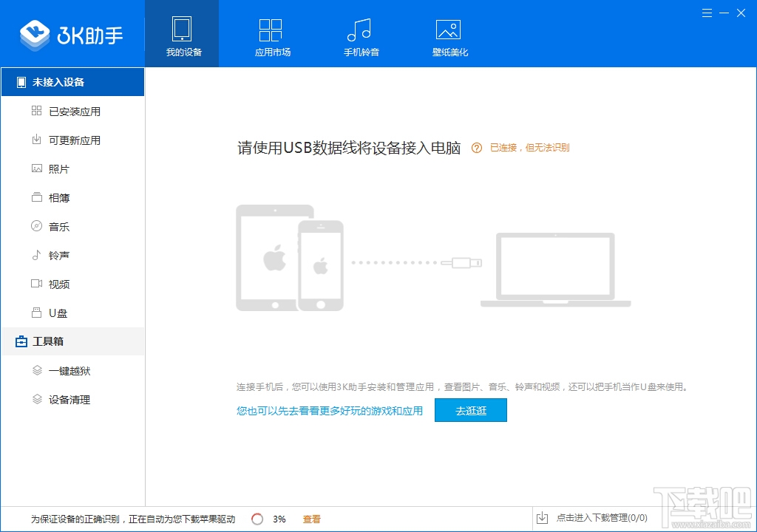The height and width of the screenshot is (532, 757).
Task: Open 可更新应用 in the sidebar
Action: tap(73, 140)
